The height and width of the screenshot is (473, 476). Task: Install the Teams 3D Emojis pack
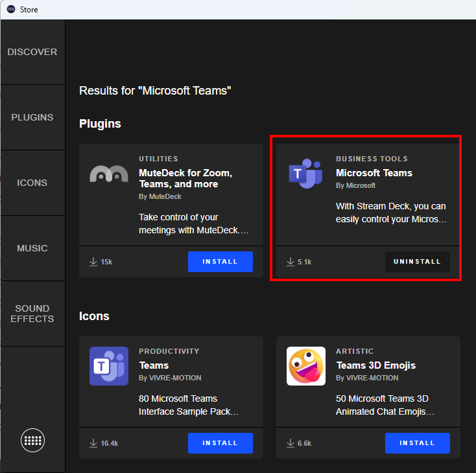pyautogui.click(x=418, y=443)
